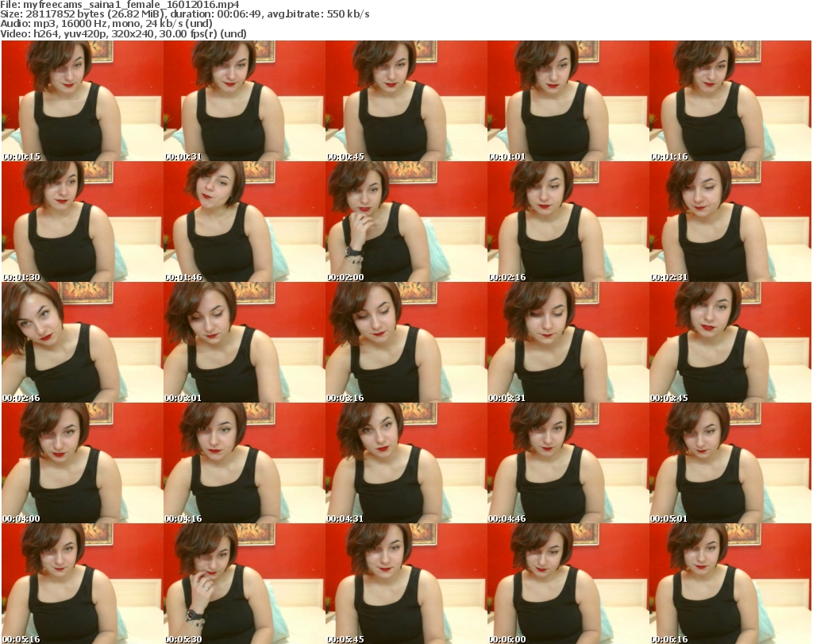Pick the thumbnail stamped 00:02:46
813x644 pixels.
83,343
